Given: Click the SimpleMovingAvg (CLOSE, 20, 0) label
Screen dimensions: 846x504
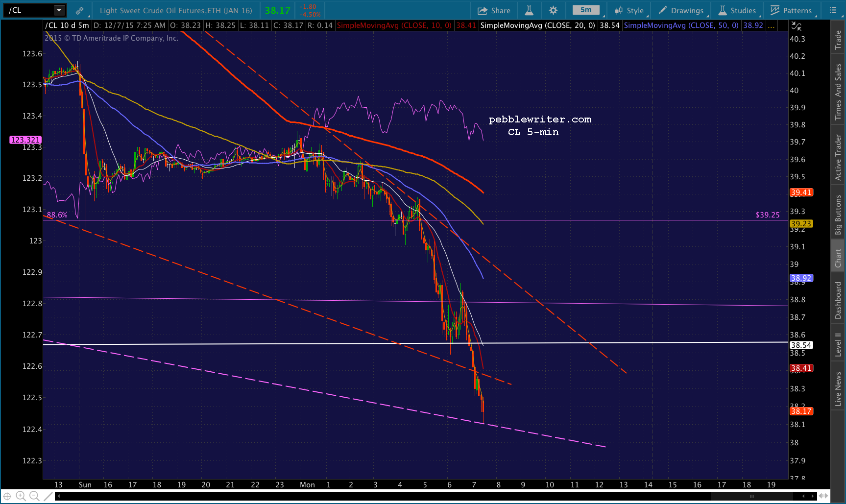Looking at the screenshot, I should (538, 25).
